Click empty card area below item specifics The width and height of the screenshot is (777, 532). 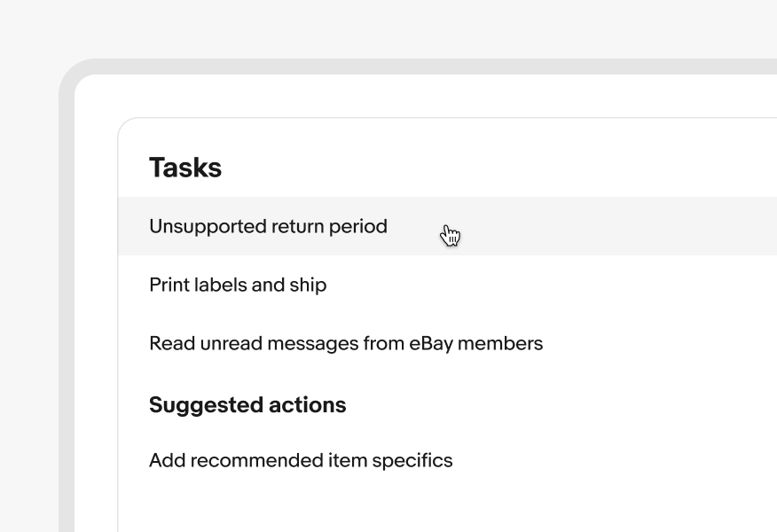point(443,505)
